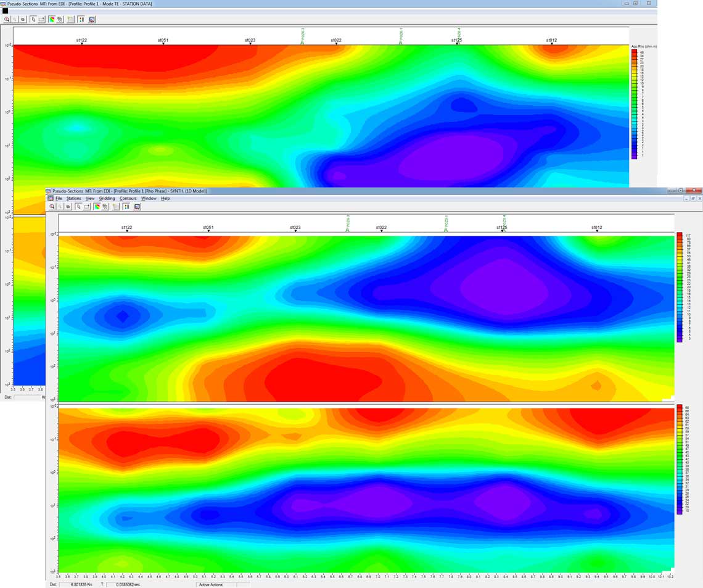Select the rectangle zoom tool
703x588 pixels.
[41, 19]
